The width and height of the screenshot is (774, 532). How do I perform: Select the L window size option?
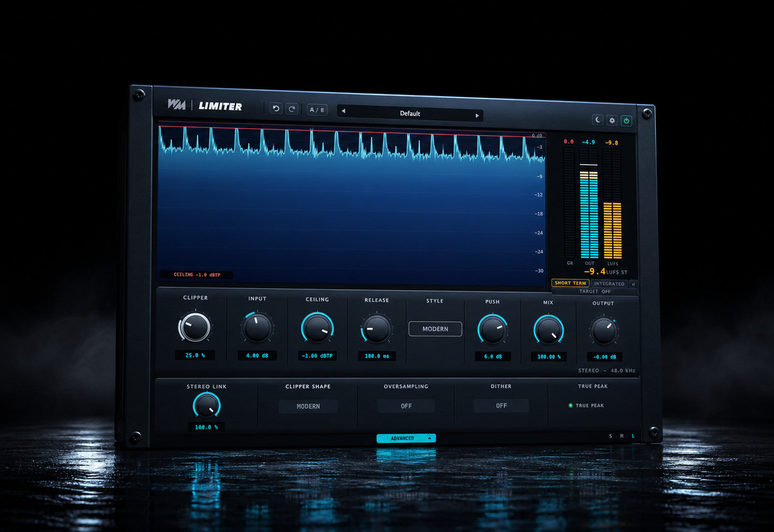click(x=633, y=436)
